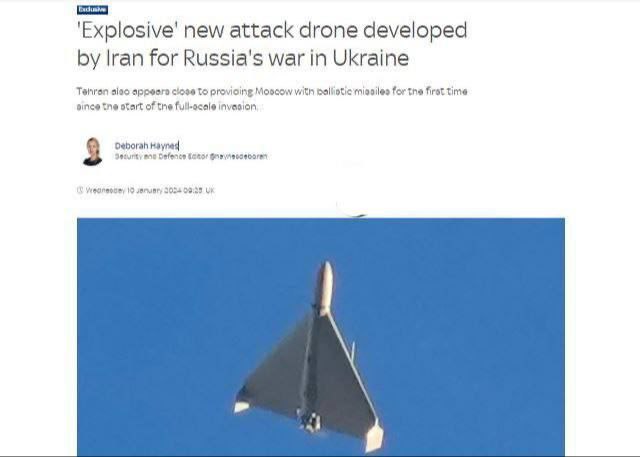The image size is (640, 457).
Task: Click the drone's pale nose warhead
Action: [x=325, y=288]
